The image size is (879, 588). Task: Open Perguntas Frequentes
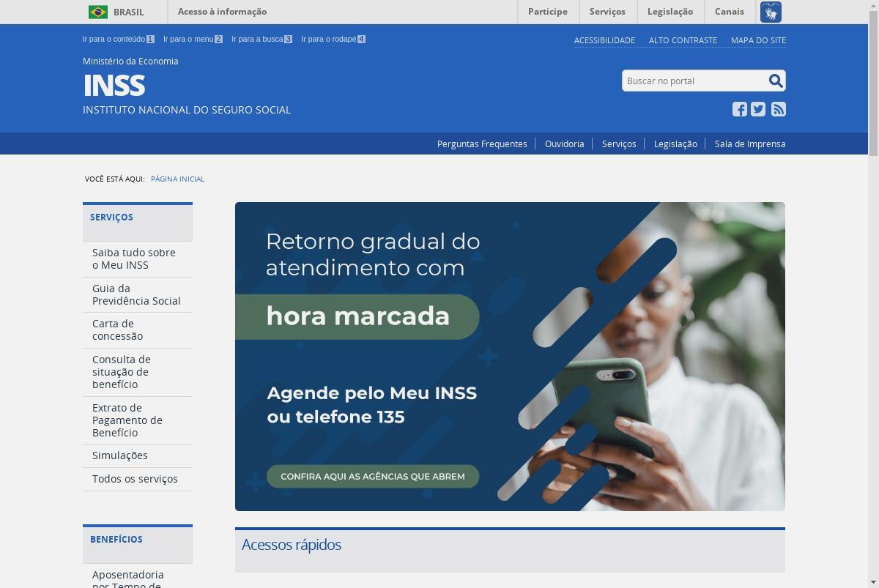[x=482, y=144]
